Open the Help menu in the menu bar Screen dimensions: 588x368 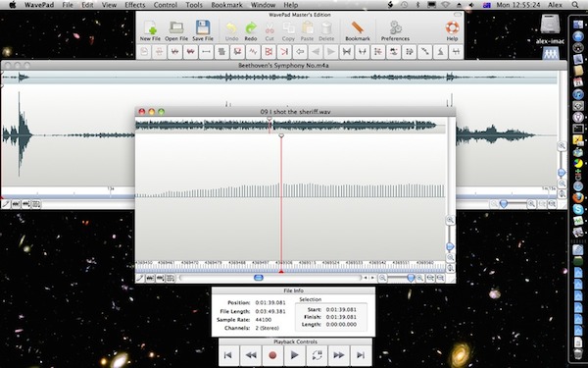(291, 5)
